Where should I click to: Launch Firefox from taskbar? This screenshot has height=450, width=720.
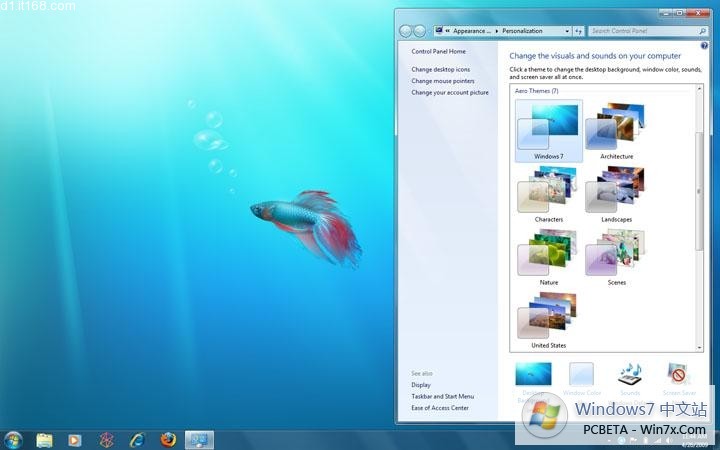[168, 440]
